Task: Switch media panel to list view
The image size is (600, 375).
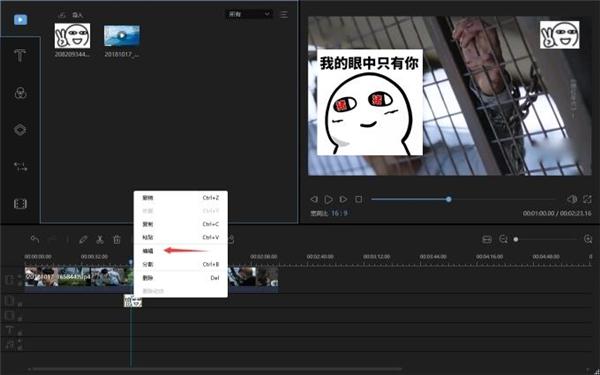Action: 284,15
